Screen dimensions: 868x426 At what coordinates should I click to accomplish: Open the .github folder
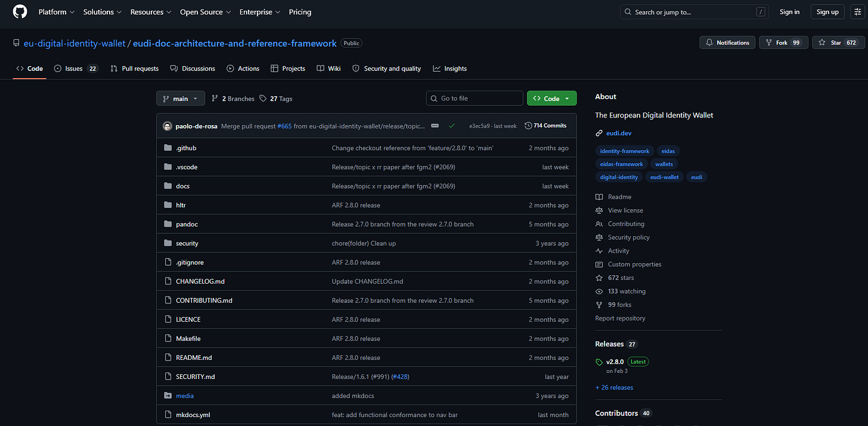(185, 148)
